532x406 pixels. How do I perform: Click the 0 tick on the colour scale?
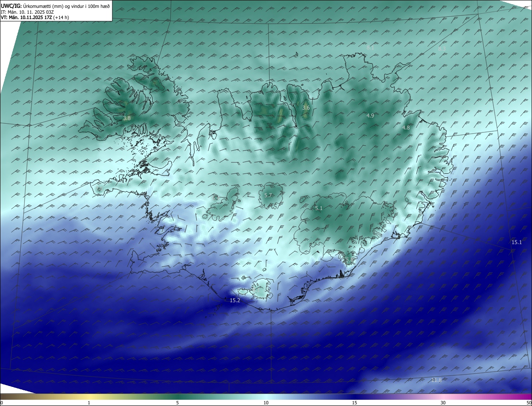coord(2,403)
